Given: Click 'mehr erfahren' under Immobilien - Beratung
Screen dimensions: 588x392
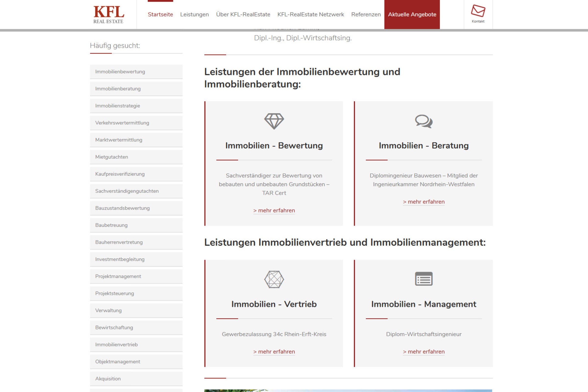Looking at the screenshot, I should [424, 202].
